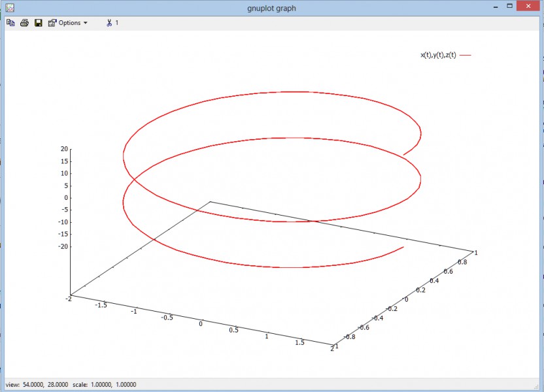The width and height of the screenshot is (544, 392).
Task: Click the -1.5 tick label on x-axis
Action: (x=101, y=305)
